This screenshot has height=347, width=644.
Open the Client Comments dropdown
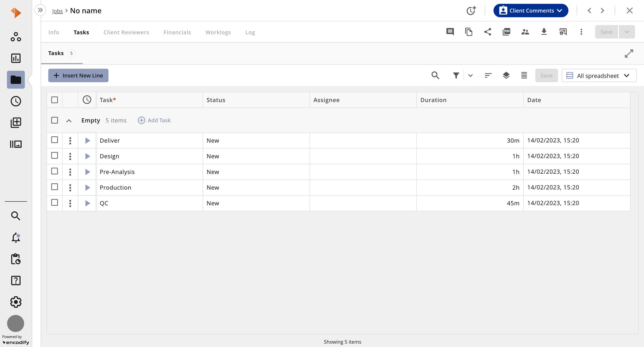[531, 11]
